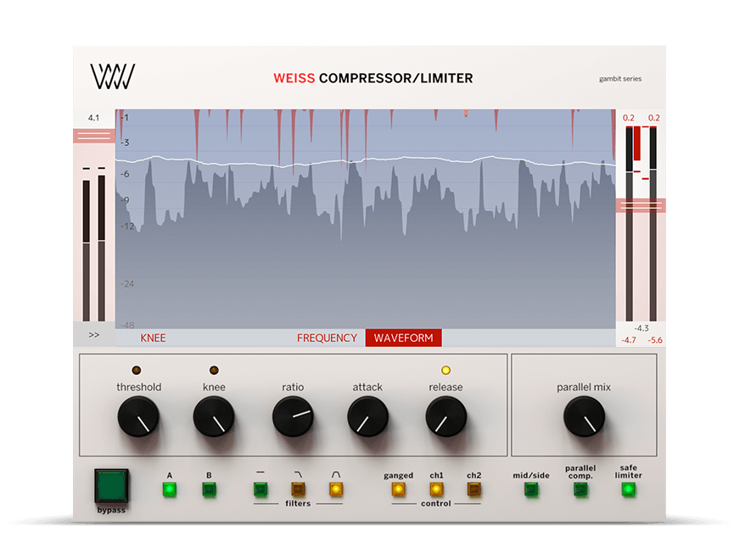
Task: Enable the low-pass filter button
Action: [298, 490]
